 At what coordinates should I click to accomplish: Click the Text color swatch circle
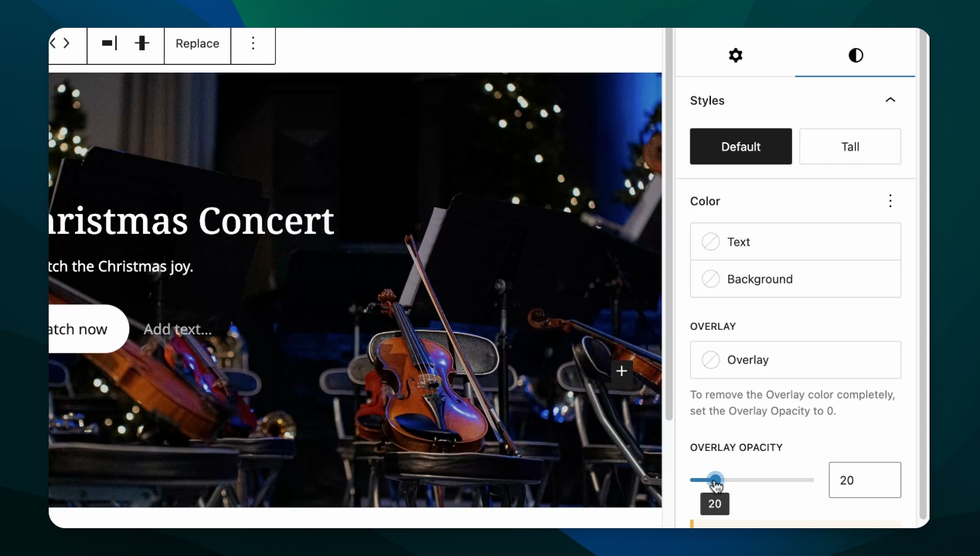pyautogui.click(x=710, y=242)
